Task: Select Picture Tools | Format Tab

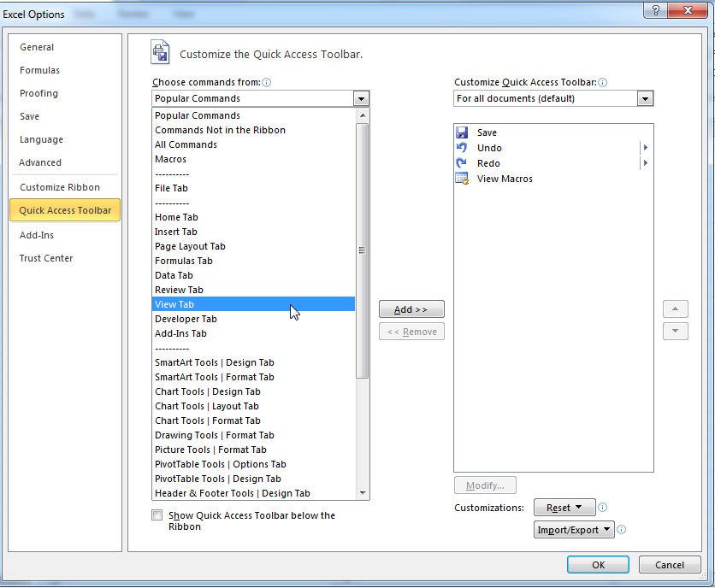Action: [253, 450]
